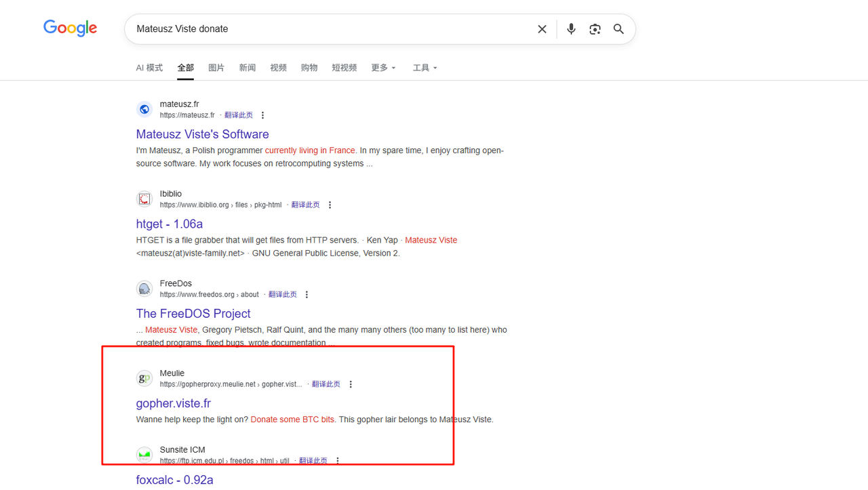Switch to the 新闻 news tab
The width and height of the screenshot is (868, 490).
click(x=248, y=68)
